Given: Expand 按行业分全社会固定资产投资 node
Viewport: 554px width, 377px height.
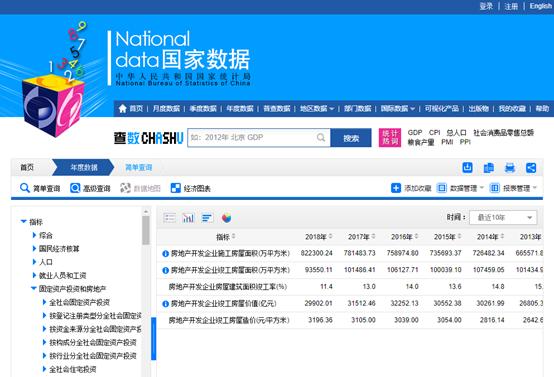Looking at the screenshot, I should [x=45, y=356].
